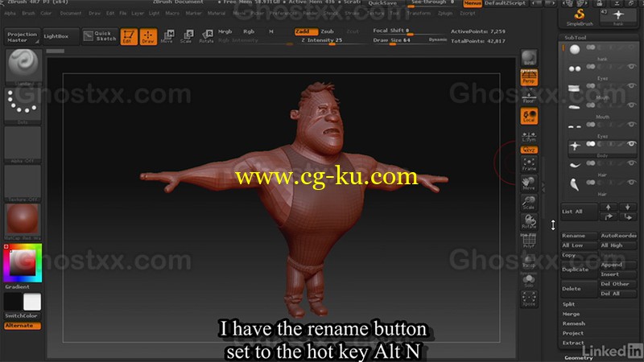The height and width of the screenshot is (362, 644).
Task: Open the Dots stroke type picker
Action: 23,105
